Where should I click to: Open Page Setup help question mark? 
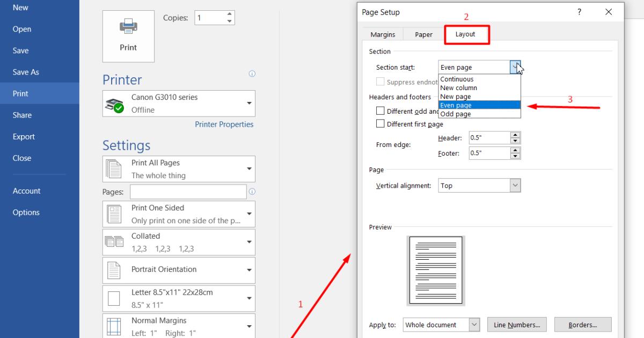click(x=580, y=12)
